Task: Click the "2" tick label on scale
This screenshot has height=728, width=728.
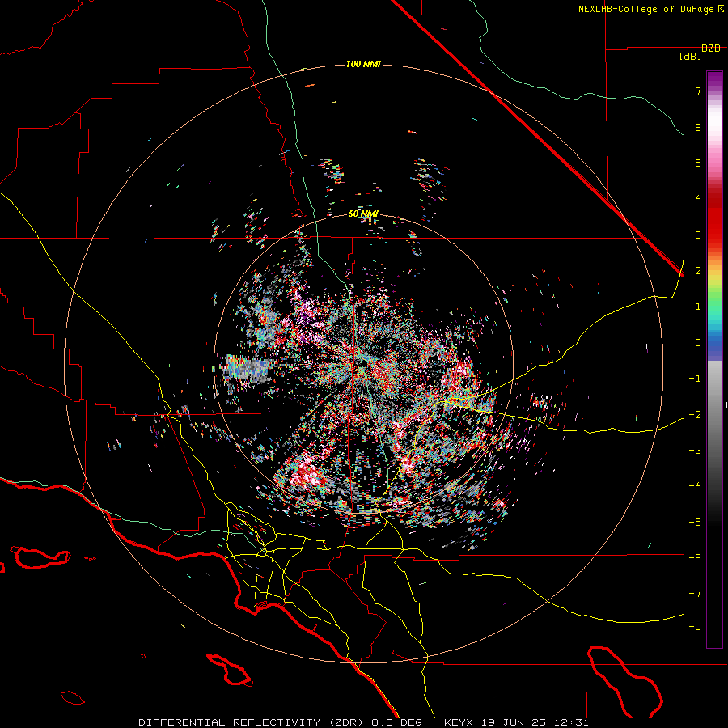Action: pos(698,271)
